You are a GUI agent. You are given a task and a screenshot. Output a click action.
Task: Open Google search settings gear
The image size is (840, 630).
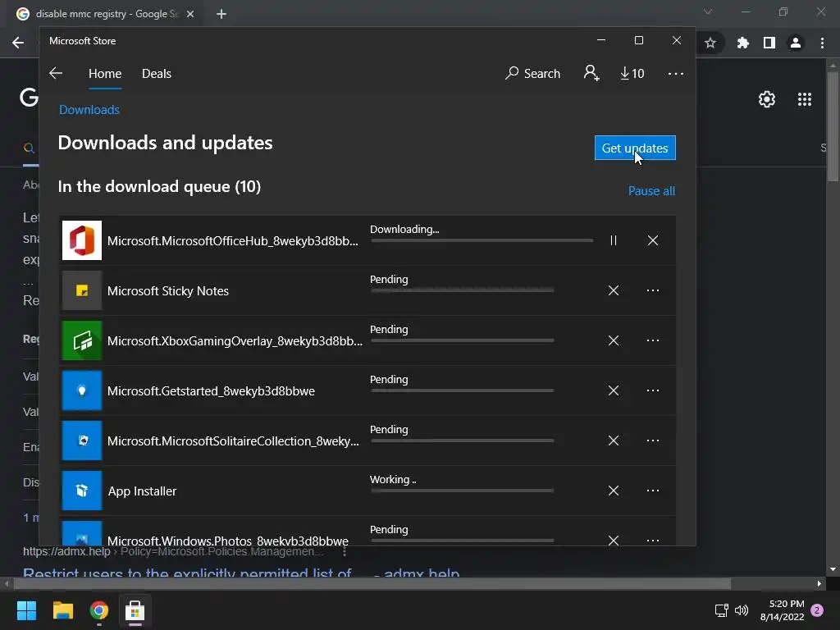click(x=767, y=99)
